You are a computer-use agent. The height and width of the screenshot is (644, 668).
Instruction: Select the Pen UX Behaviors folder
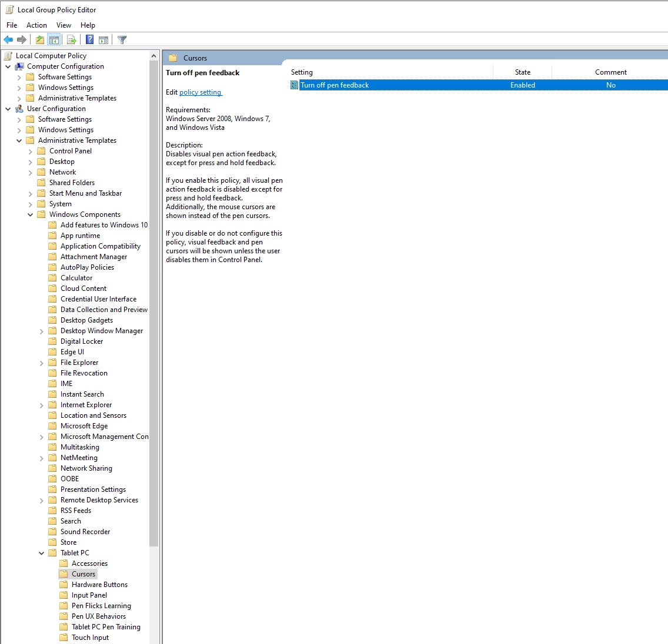point(99,616)
